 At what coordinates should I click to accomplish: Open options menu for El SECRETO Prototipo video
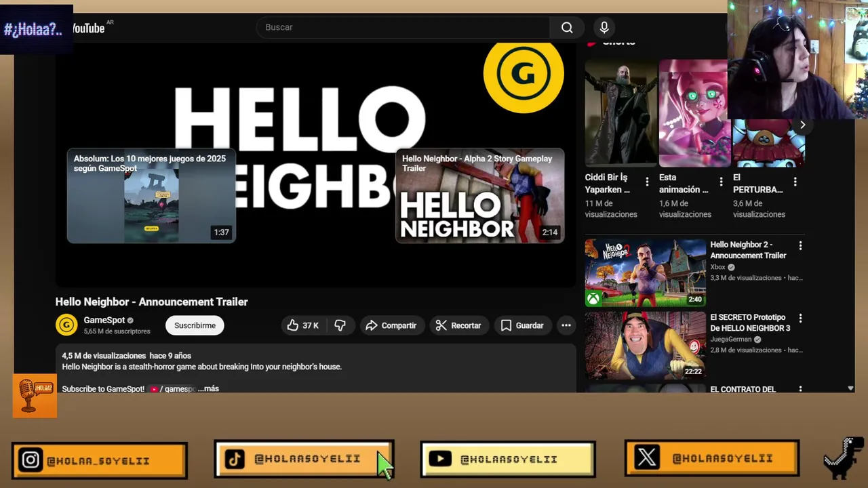pyautogui.click(x=800, y=318)
